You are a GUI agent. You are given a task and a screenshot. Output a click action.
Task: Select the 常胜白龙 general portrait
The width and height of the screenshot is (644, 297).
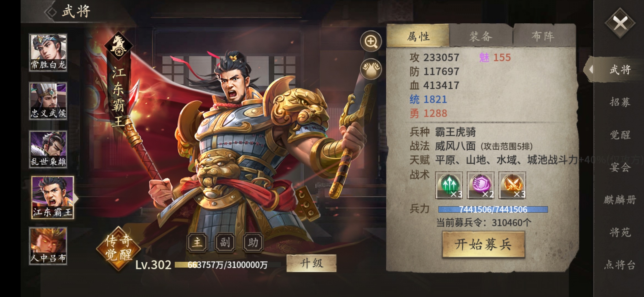coord(48,53)
